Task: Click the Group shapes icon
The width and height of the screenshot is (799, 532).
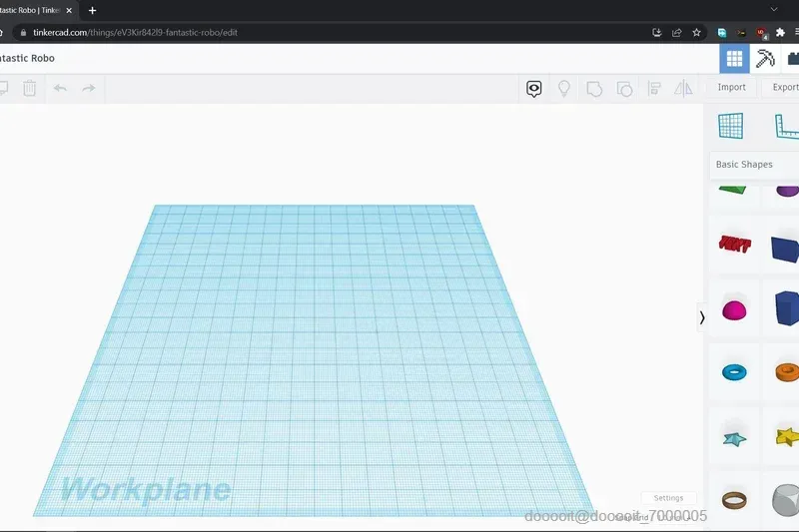Action: click(594, 89)
